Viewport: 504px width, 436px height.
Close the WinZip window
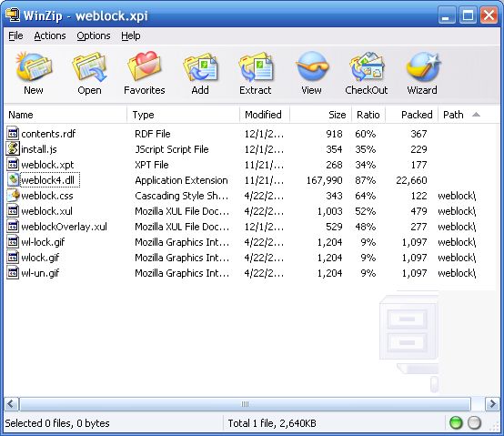[489, 15]
